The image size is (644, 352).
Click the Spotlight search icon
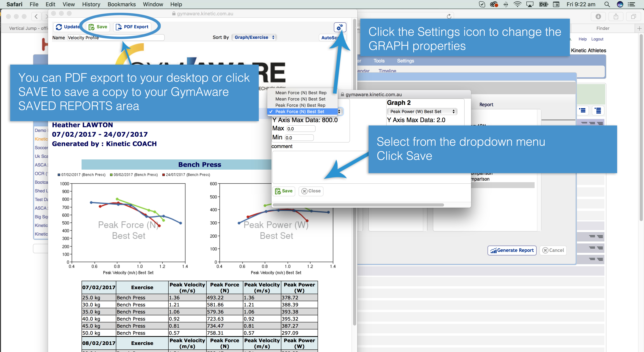pos(607,4)
